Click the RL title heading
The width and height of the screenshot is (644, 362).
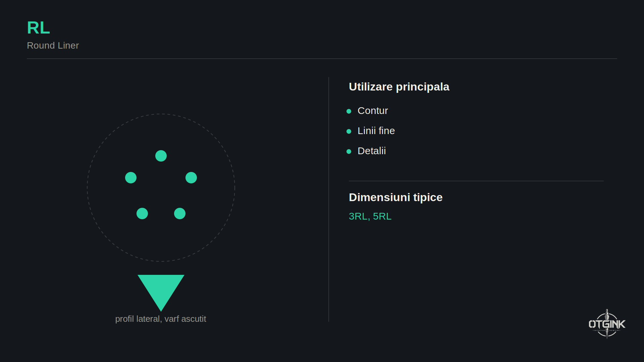coord(38,28)
